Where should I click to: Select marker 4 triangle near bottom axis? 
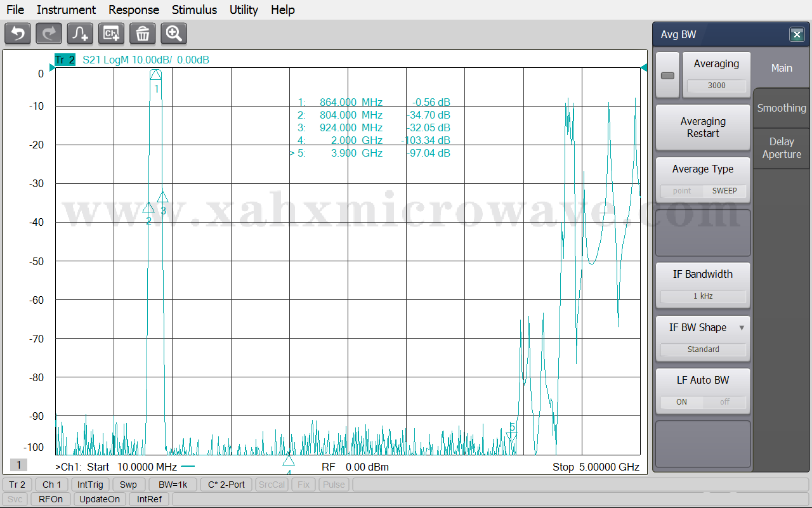pyautogui.click(x=289, y=460)
